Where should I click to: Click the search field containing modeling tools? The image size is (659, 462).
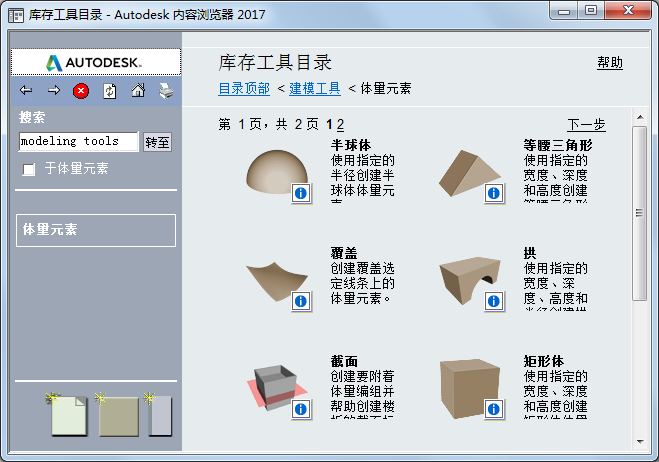(79, 141)
